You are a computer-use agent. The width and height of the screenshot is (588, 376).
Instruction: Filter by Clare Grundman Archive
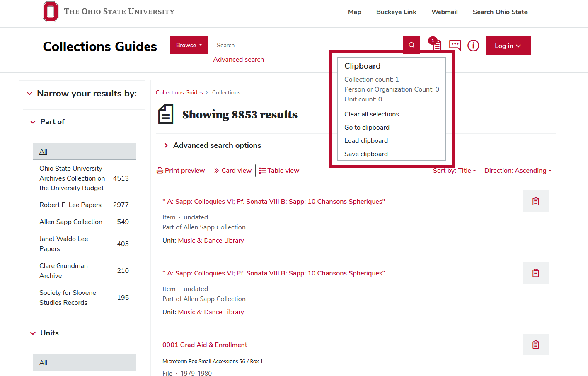pos(84,271)
